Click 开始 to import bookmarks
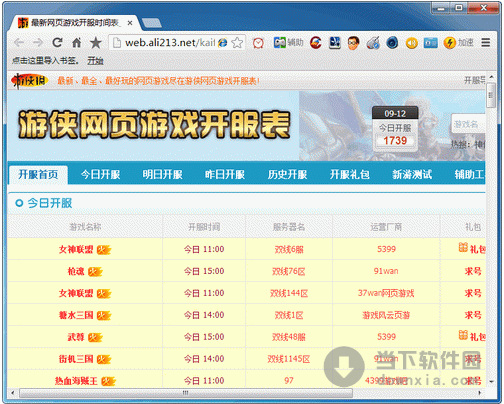504x404 pixels. click(95, 61)
